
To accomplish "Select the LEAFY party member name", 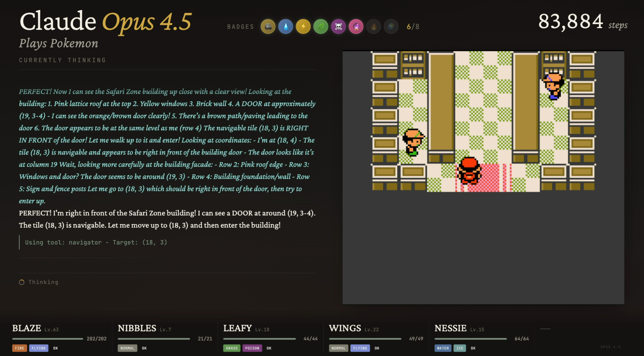I will tap(237, 328).
